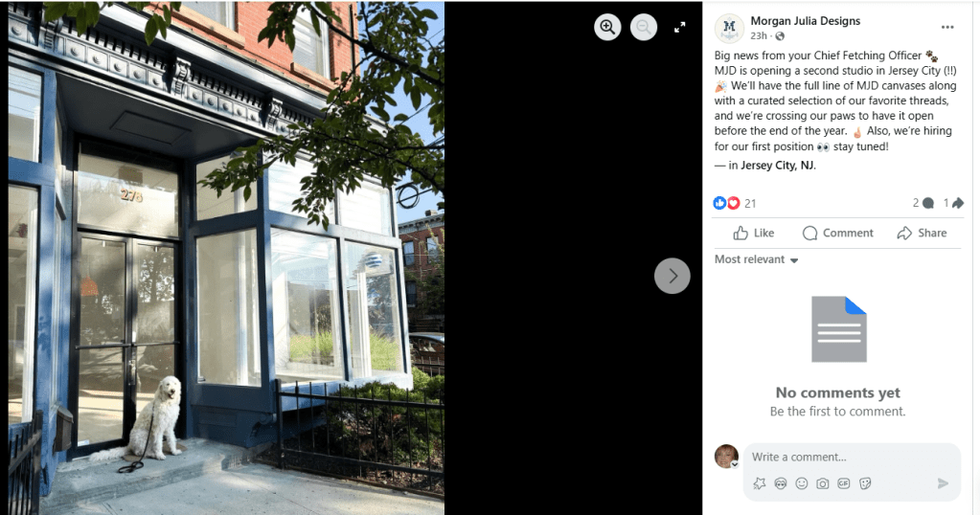
Task: Open Morgan Julia Designs page link
Action: click(805, 21)
